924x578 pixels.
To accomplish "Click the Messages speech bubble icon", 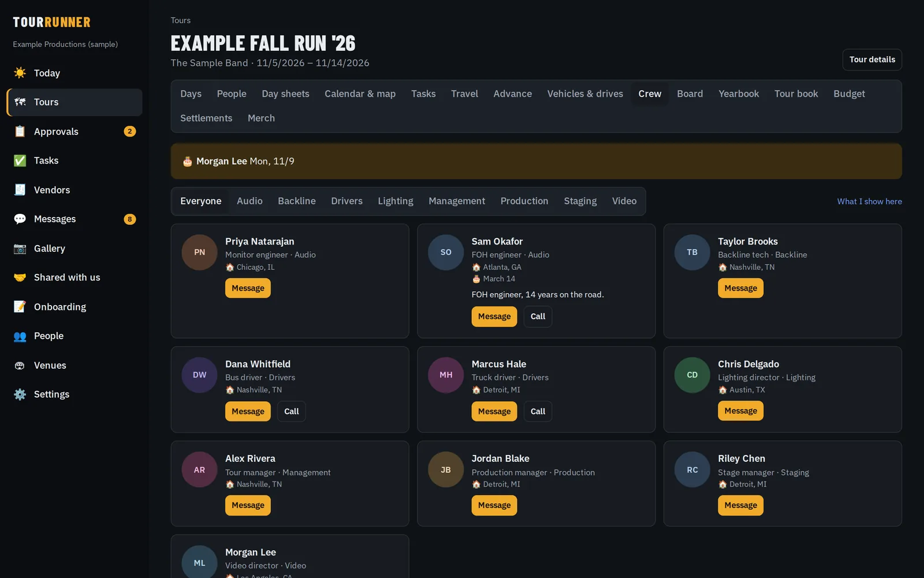I will (20, 219).
